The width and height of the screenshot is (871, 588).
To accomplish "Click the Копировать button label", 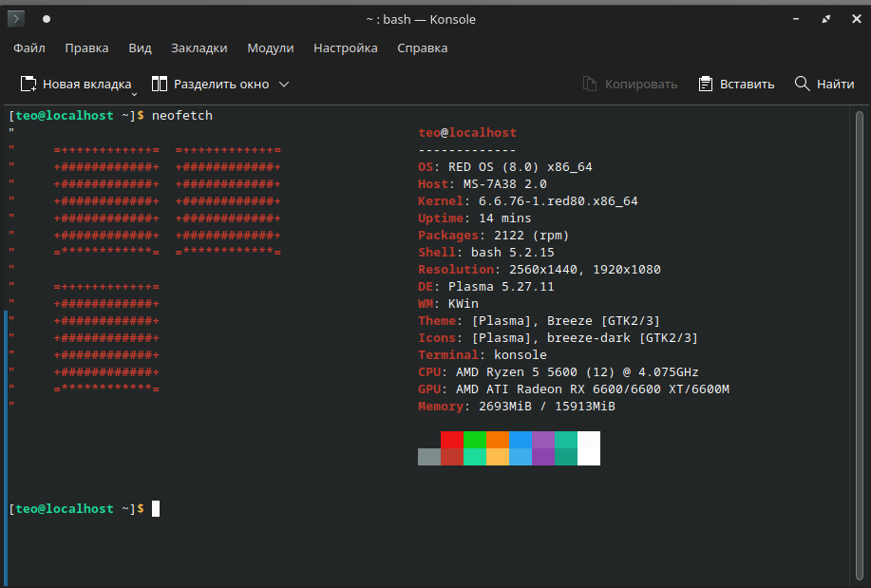I will pyautogui.click(x=641, y=84).
